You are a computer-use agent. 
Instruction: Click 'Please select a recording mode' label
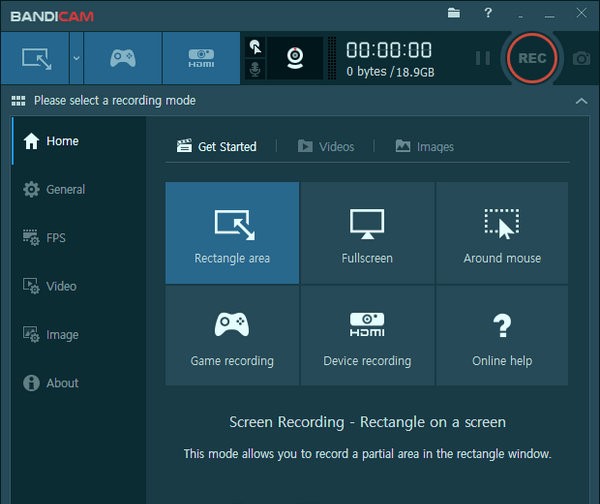coord(115,101)
